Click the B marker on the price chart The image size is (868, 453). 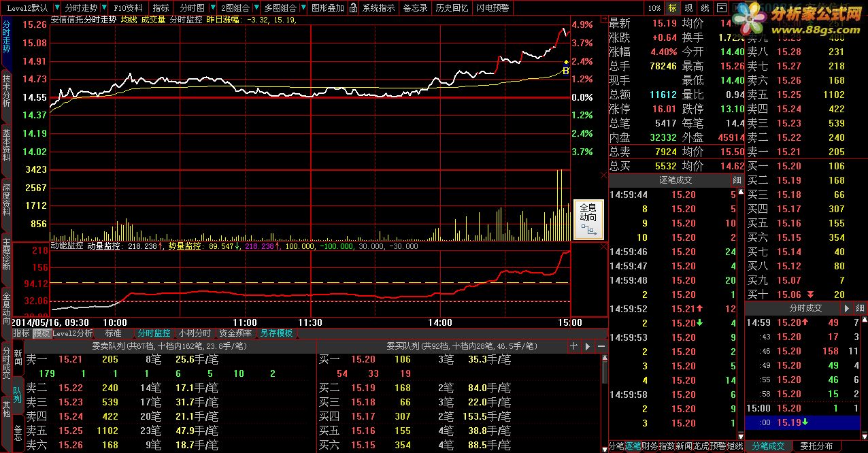(565, 70)
